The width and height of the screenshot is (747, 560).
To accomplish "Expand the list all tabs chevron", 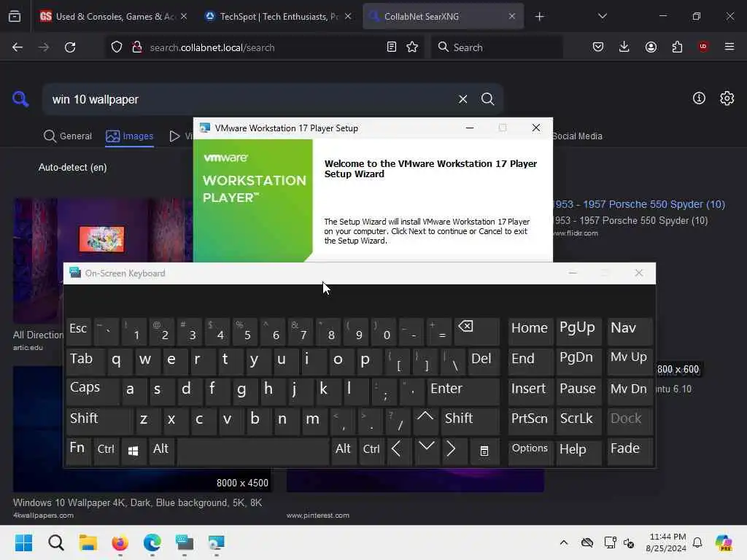I will tap(602, 16).
